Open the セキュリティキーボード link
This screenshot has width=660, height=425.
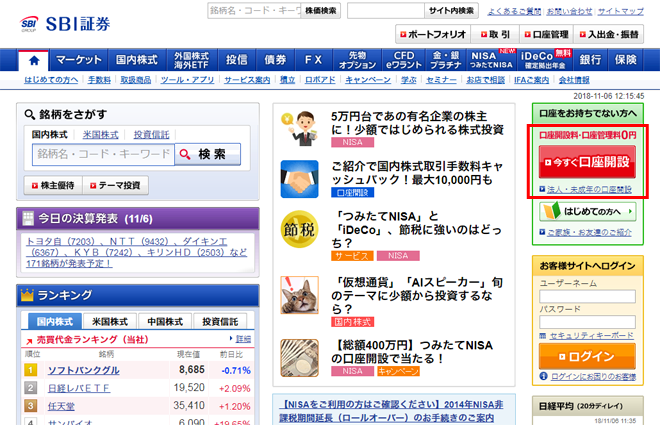coord(591,335)
